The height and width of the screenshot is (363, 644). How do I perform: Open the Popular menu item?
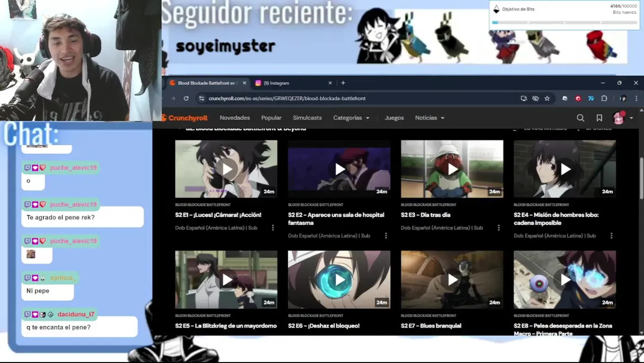[x=271, y=118]
